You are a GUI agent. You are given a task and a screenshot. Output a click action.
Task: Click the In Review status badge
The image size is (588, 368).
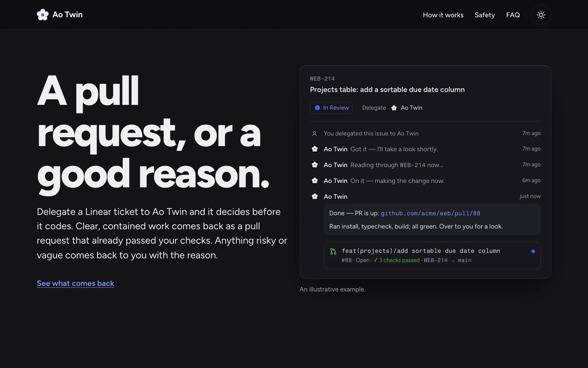tap(331, 108)
